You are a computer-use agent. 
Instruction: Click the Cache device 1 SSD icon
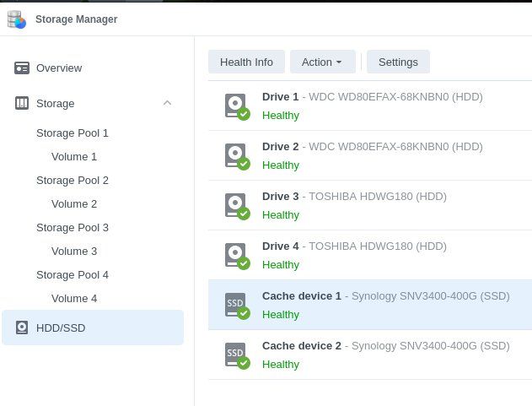[237, 306]
